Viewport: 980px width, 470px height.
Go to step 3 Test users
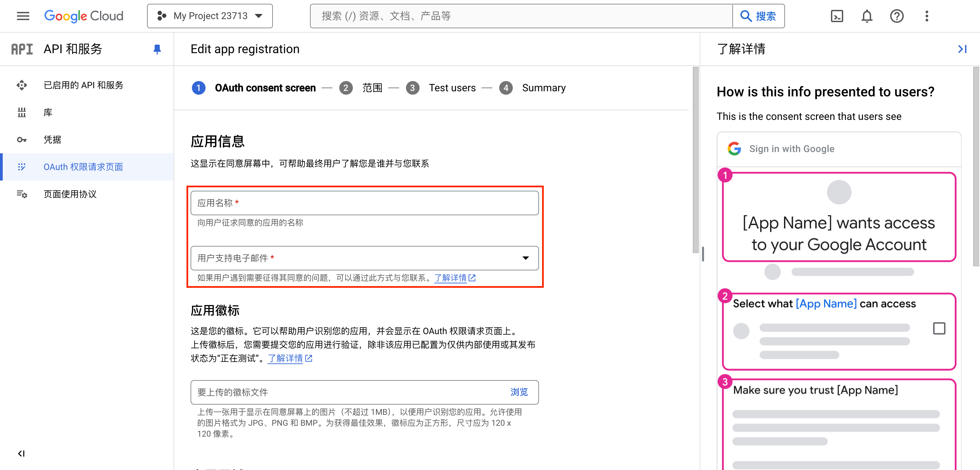[441, 88]
